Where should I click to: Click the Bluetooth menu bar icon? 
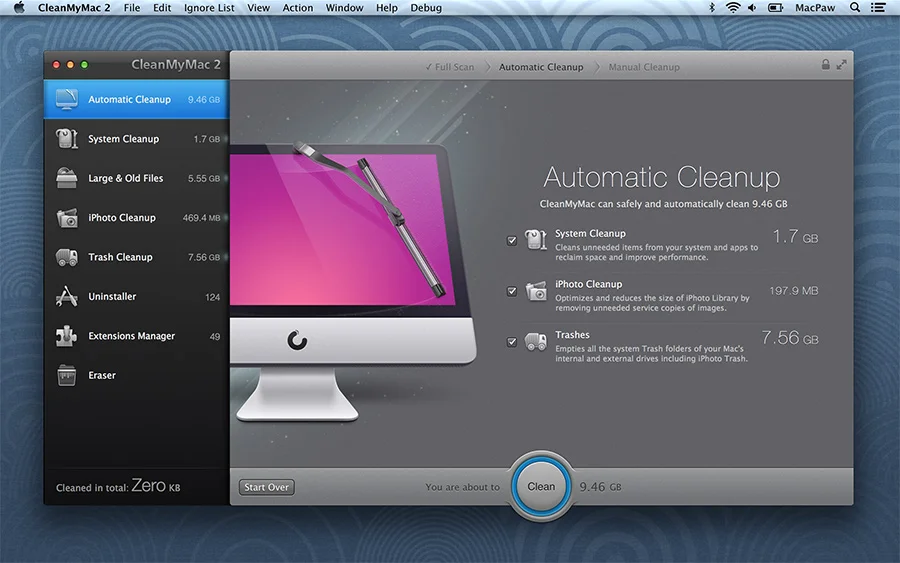712,7
